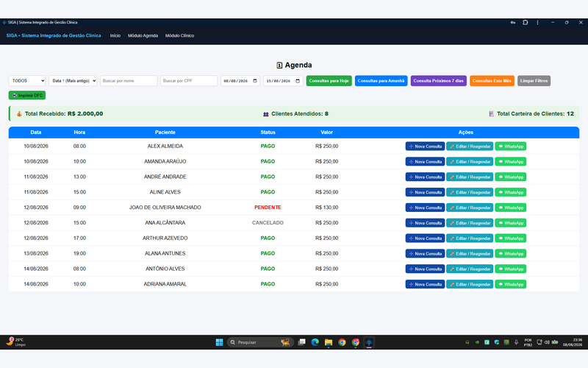Focus the Buscar por CPF field

pos(189,81)
